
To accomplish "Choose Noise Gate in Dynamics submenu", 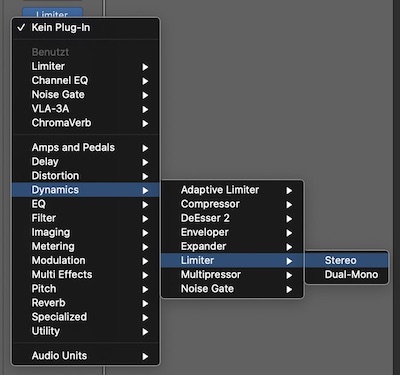I will pos(232,289).
